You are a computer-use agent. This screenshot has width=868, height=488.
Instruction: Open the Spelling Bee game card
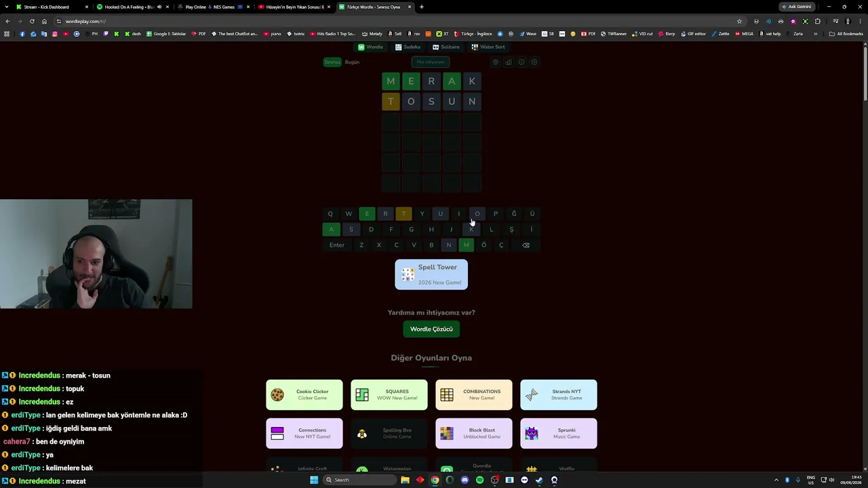pyautogui.click(x=389, y=434)
